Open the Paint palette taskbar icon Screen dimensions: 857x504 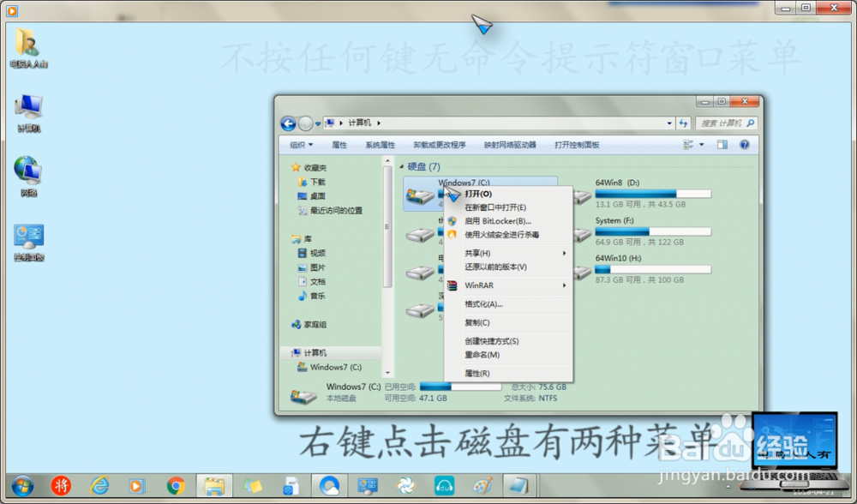(482, 485)
